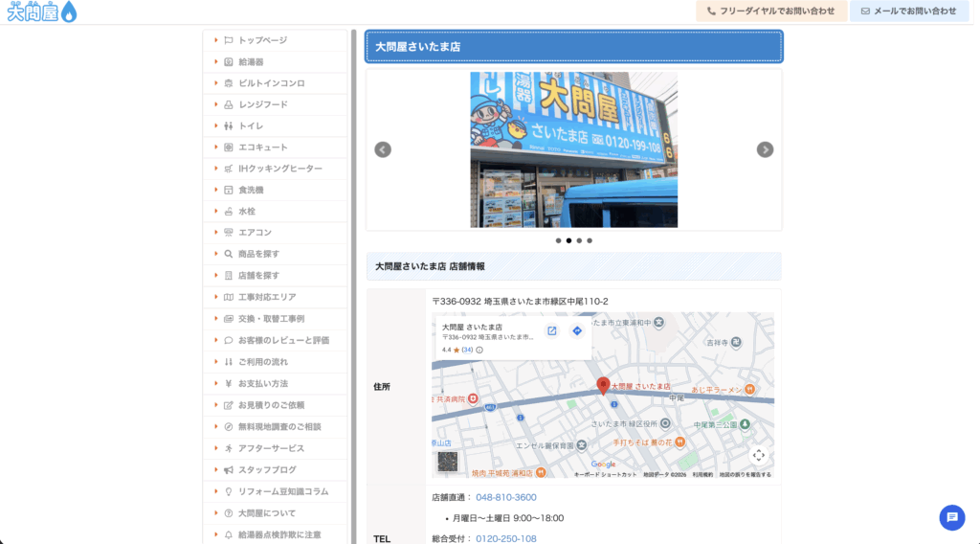Click フリーダイヤルでお問い合わせ button

click(x=771, y=11)
